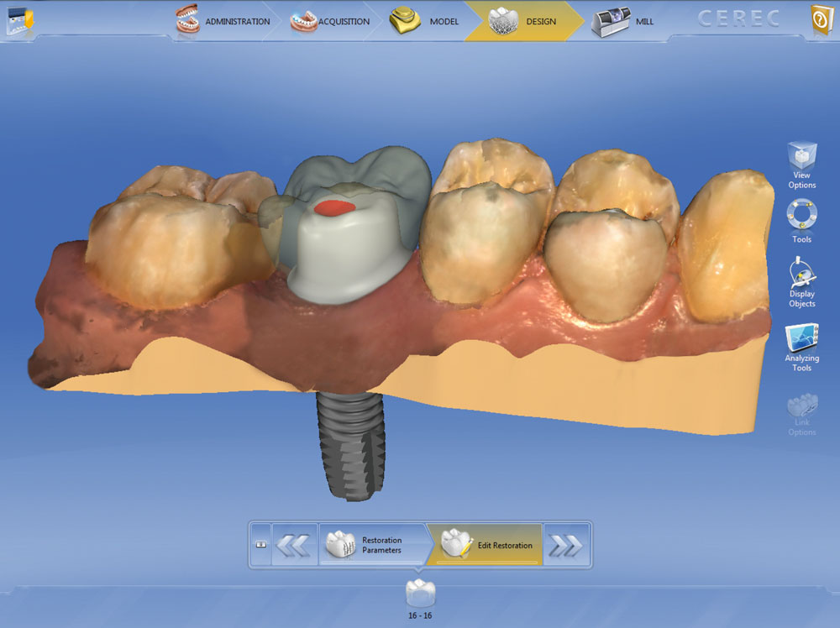Viewport: 840px width, 628px height.
Task: Open Display Objects panel
Action: [x=801, y=282]
